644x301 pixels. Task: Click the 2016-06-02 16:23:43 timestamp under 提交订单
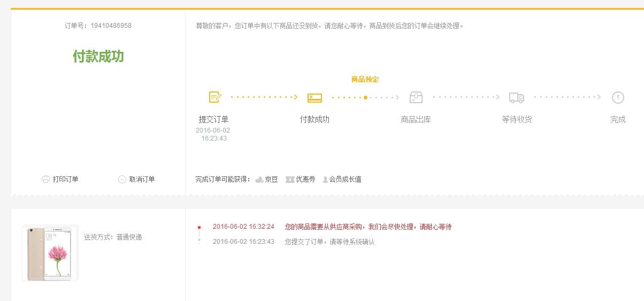coord(213,134)
